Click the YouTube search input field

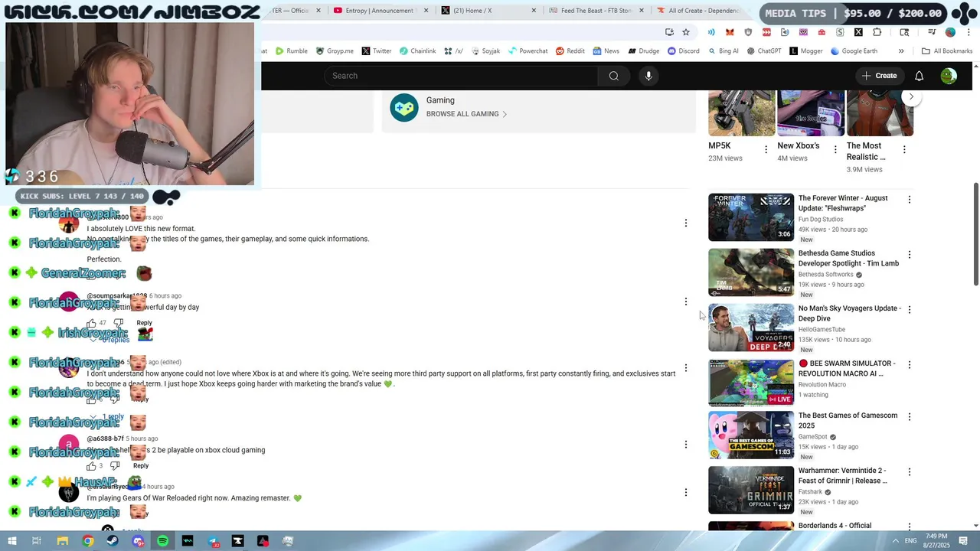tap(462, 76)
